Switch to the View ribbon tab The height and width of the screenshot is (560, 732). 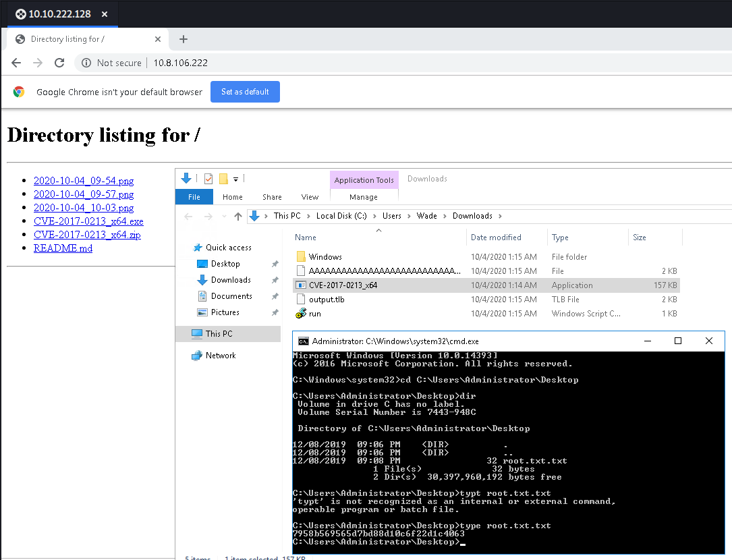[310, 197]
